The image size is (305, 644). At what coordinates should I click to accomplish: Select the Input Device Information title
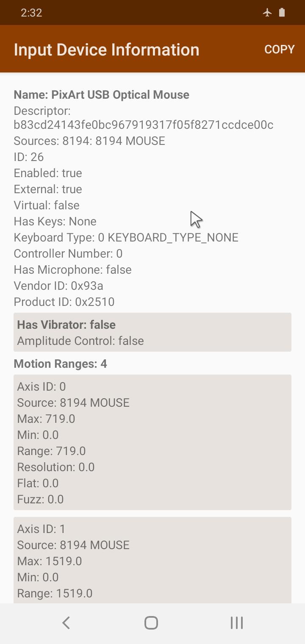click(x=106, y=50)
